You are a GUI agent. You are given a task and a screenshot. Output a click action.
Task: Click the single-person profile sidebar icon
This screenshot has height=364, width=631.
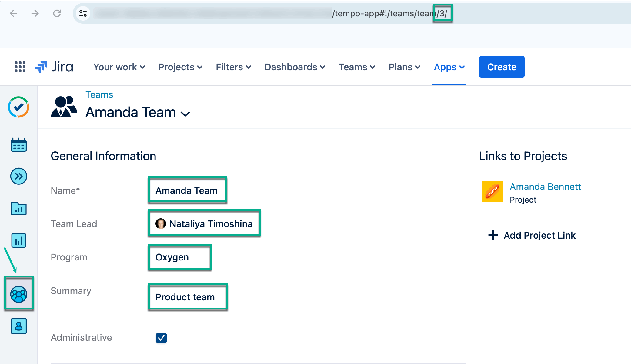click(x=18, y=326)
